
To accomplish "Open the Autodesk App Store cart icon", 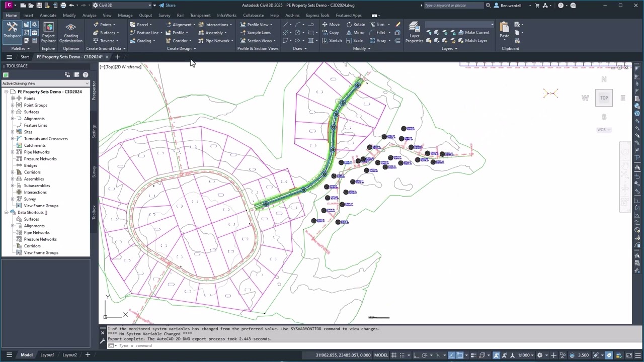I will point(537,6).
